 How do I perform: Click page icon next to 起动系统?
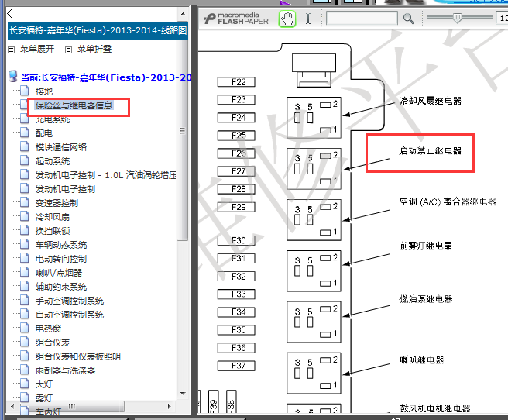25,160
